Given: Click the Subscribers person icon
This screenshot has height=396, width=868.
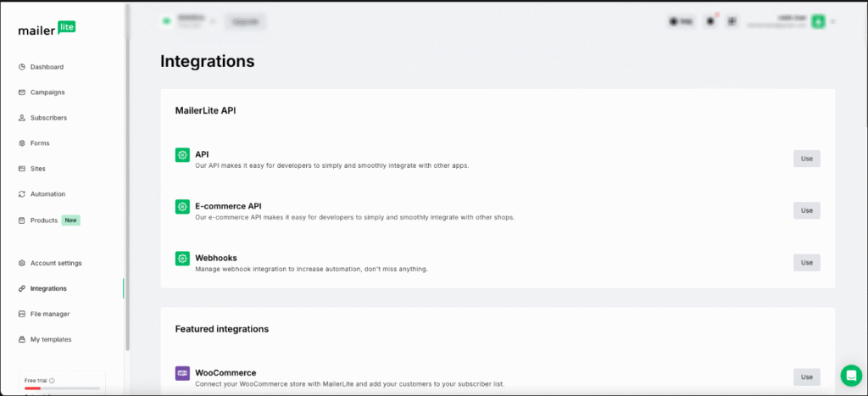Looking at the screenshot, I should pyautogui.click(x=22, y=118).
